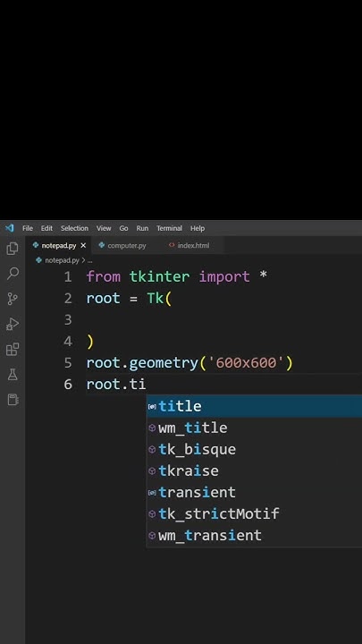Click line number 6 in the gutter
362x644 pixels.
point(68,385)
